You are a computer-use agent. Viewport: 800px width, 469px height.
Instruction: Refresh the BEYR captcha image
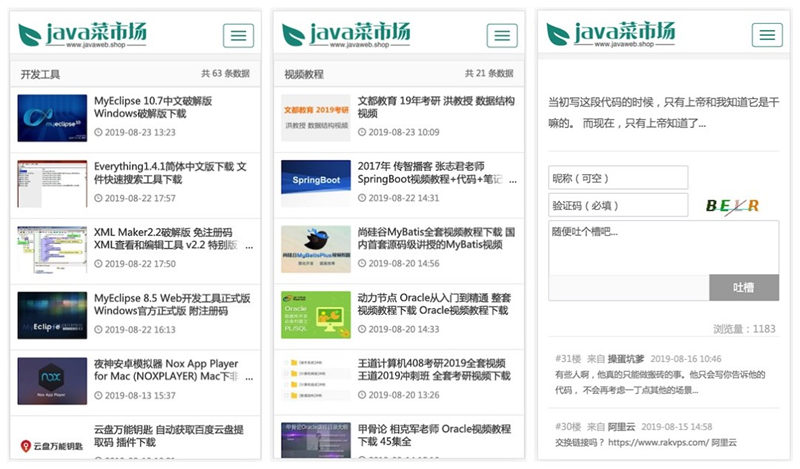click(733, 205)
